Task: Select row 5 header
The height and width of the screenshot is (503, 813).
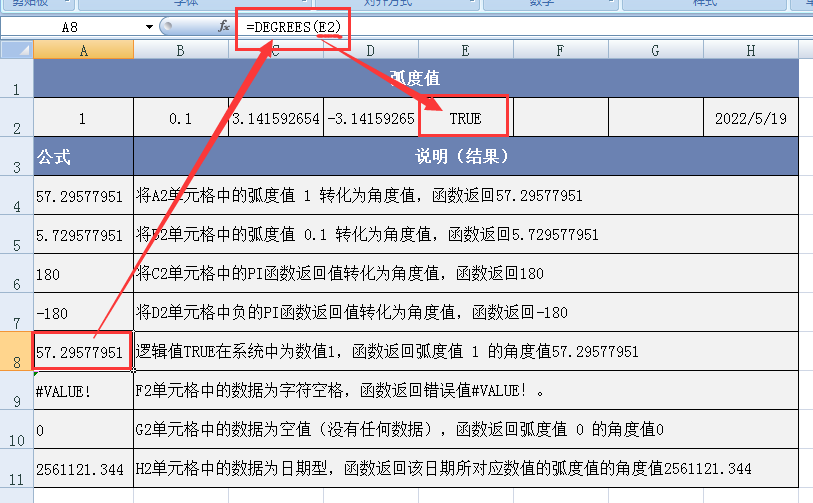Action: coord(17,234)
